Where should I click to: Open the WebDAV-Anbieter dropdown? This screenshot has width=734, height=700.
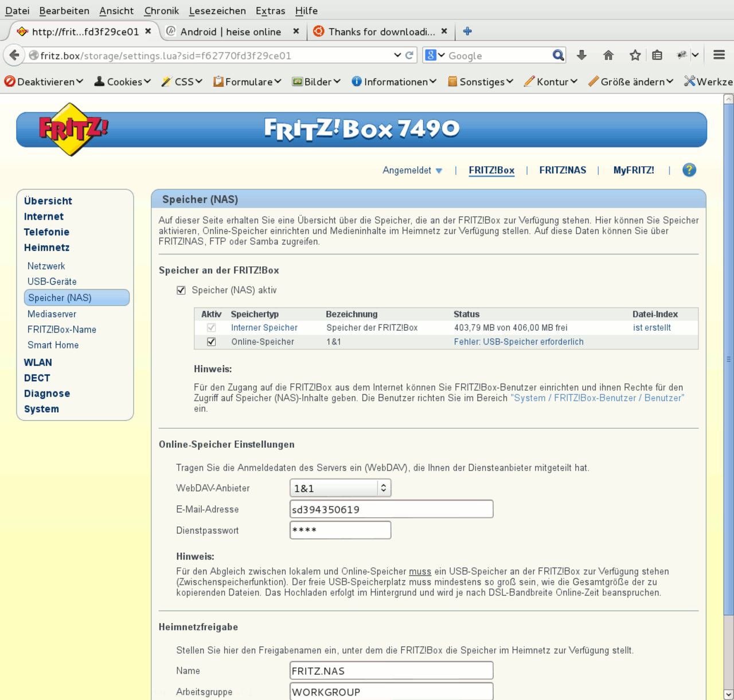pyautogui.click(x=341, y=488)
